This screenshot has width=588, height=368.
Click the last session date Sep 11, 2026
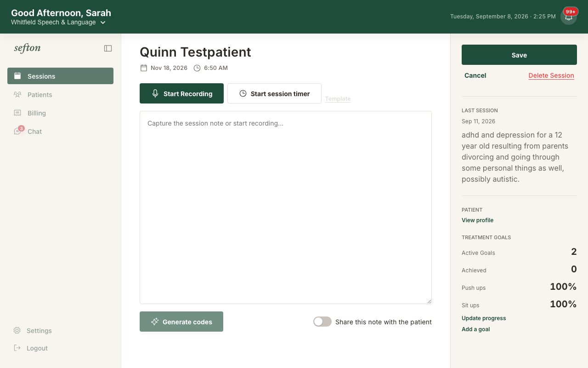click(478, 121)
